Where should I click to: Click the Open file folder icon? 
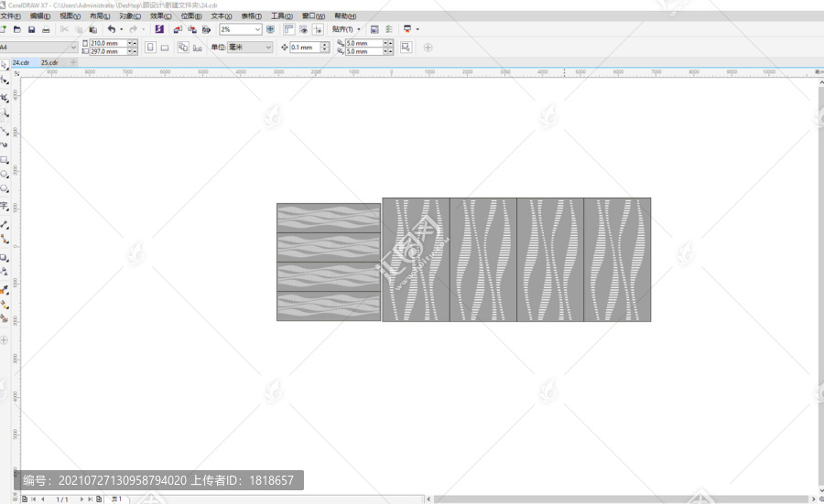pyautogui.click(x=16, y=29)
